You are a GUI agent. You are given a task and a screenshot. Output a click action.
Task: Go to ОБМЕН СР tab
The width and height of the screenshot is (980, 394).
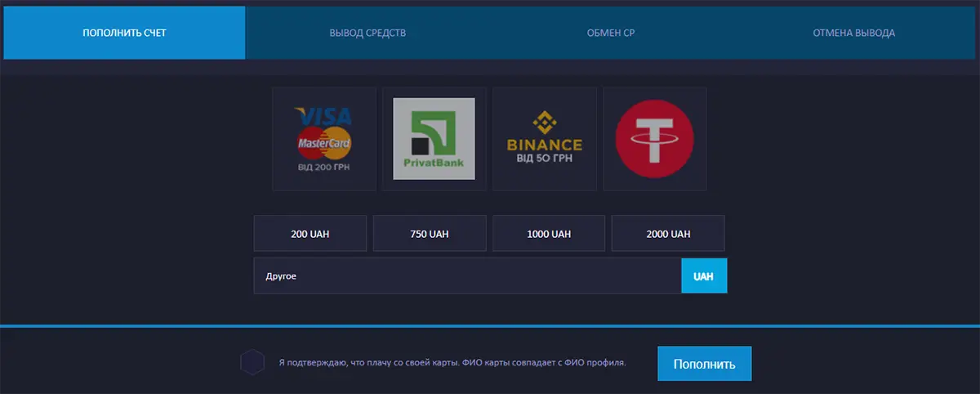[611, 33]
